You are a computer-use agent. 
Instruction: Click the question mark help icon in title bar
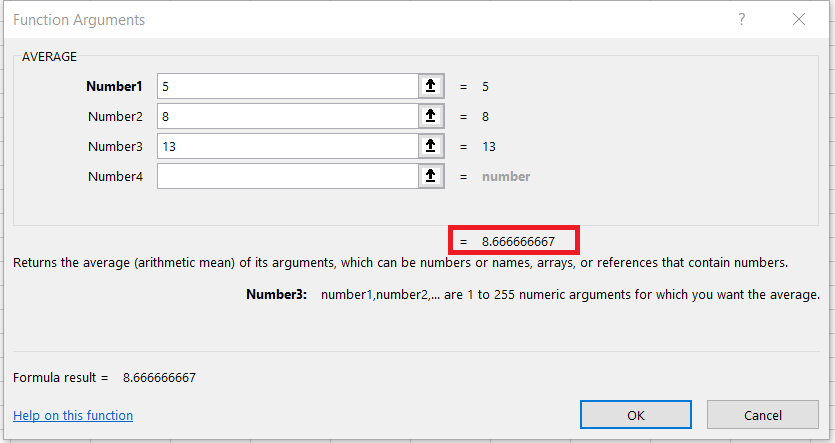tap(741, 20)
